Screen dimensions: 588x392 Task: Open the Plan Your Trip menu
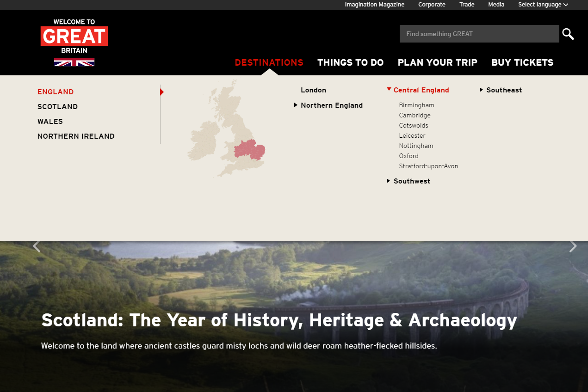437,62
